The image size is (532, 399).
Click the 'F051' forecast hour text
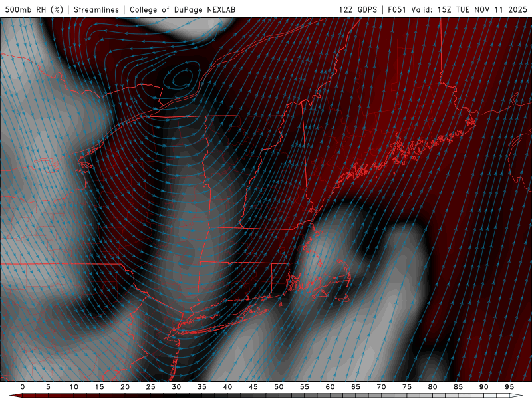(396, 9)
